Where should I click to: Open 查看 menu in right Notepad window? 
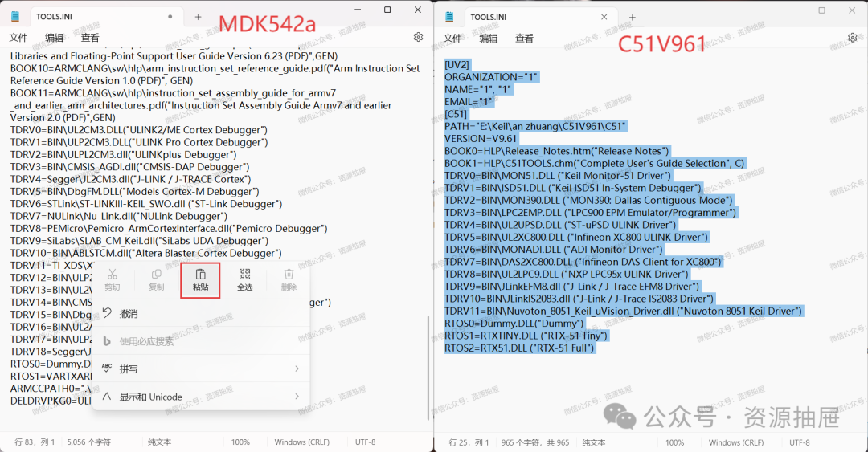point(524,39)
